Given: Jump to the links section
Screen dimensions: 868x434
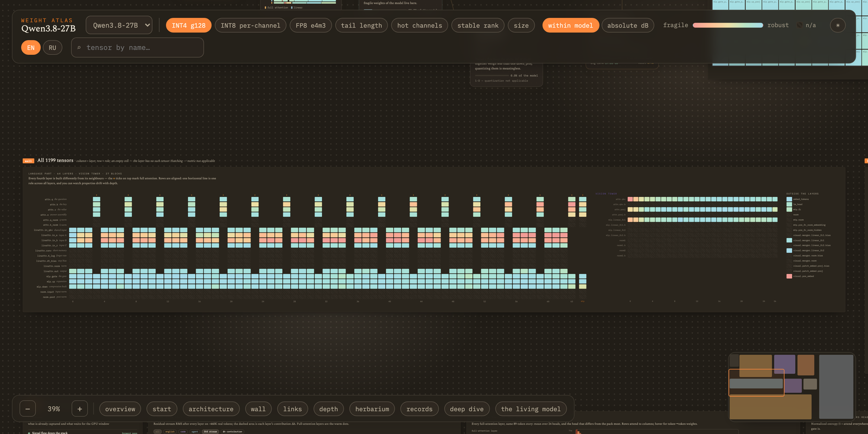Looking at the screenshot, I should click(x=292, y=409).
